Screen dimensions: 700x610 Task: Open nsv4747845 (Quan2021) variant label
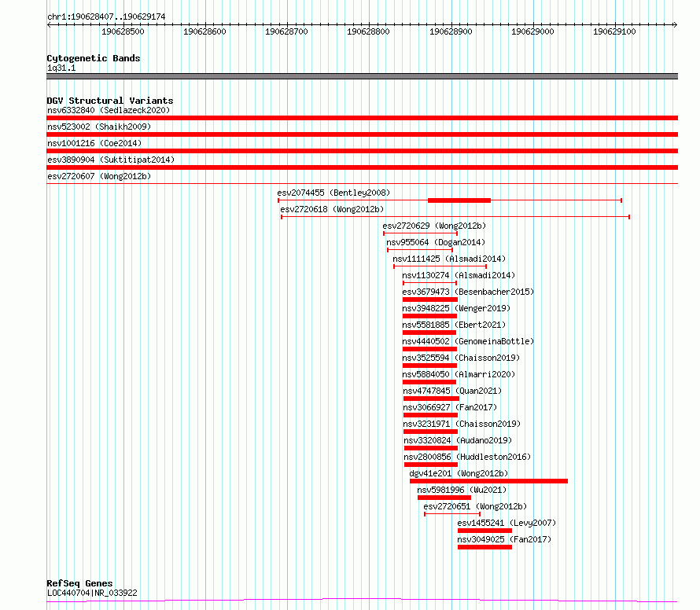pyautogui.click(x=452, y=391)
